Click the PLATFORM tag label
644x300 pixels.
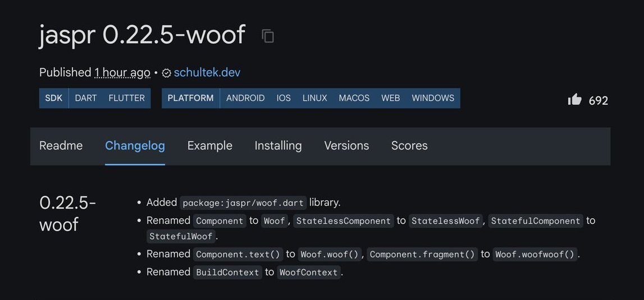tap(190, 98)
